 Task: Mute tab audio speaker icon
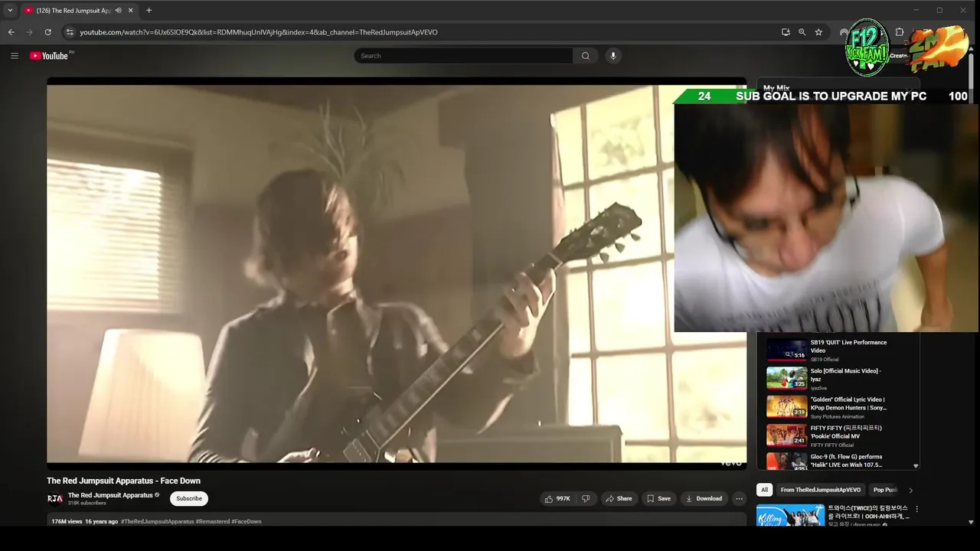coord(118,10)
